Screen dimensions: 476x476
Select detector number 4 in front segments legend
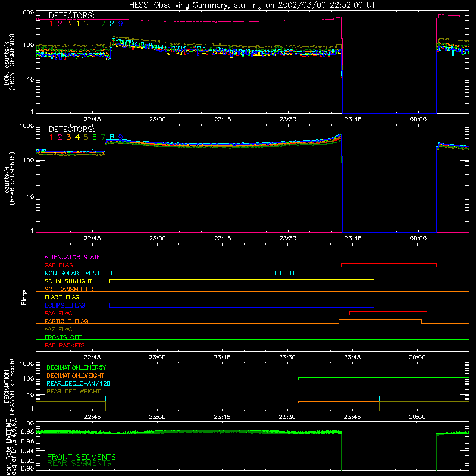[77, 24]
